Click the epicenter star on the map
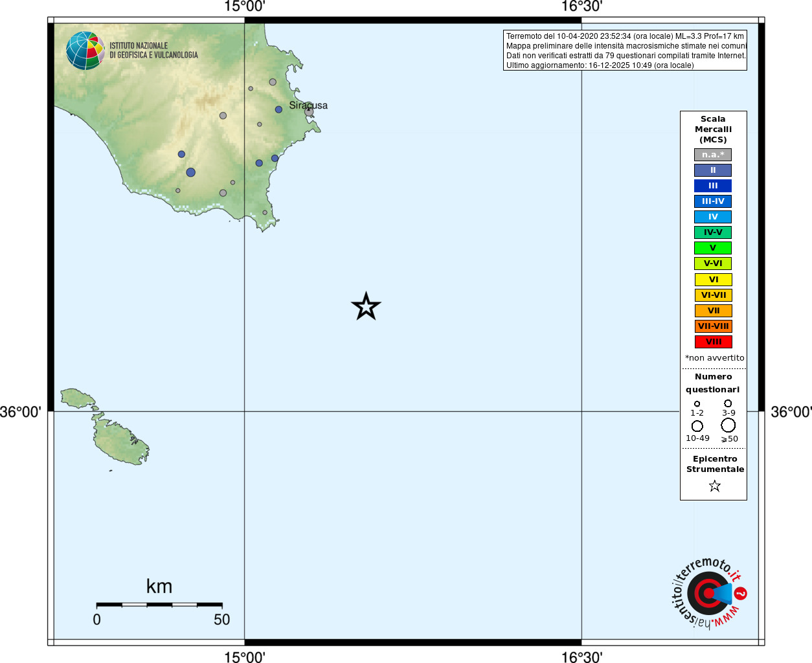The image size is (812, 663). (x=366, y=306)
